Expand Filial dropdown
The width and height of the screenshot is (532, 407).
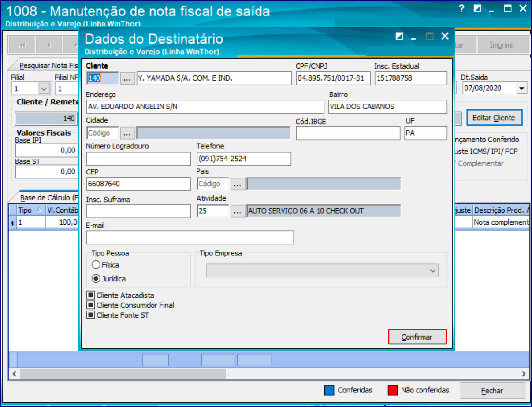coord(44,89)
